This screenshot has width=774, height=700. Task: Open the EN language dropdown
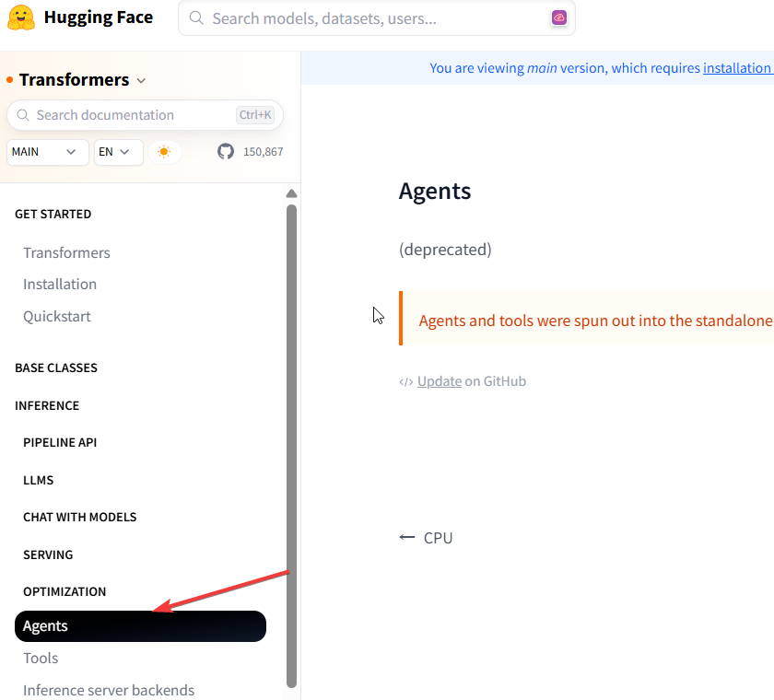[x=118, y=152]
